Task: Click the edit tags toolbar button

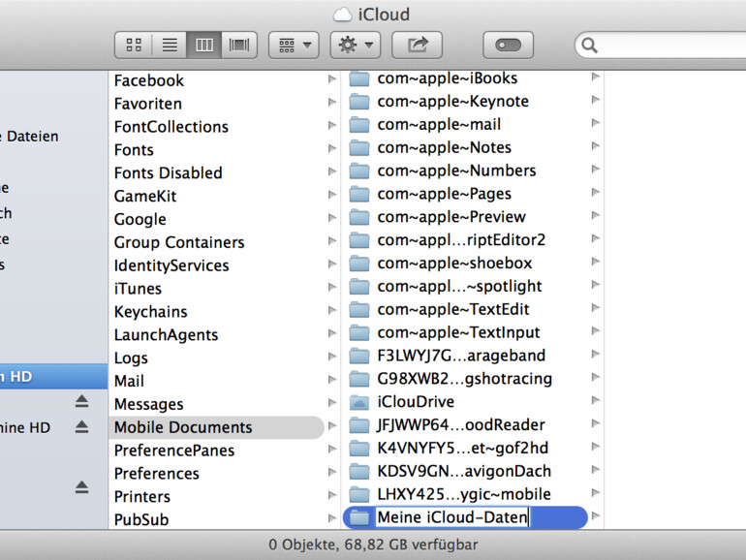Action: (x=508, y=46)
